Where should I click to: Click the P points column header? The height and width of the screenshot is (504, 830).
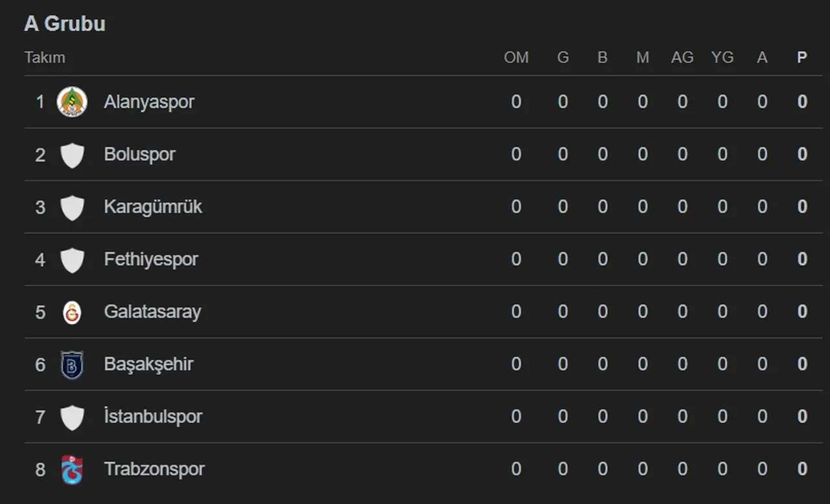point(802,58)
